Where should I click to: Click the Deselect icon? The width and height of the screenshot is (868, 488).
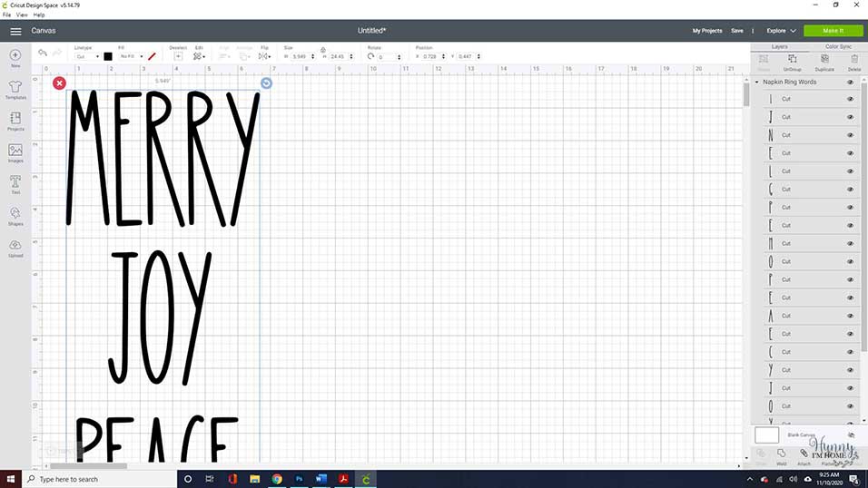coord(178,56)
